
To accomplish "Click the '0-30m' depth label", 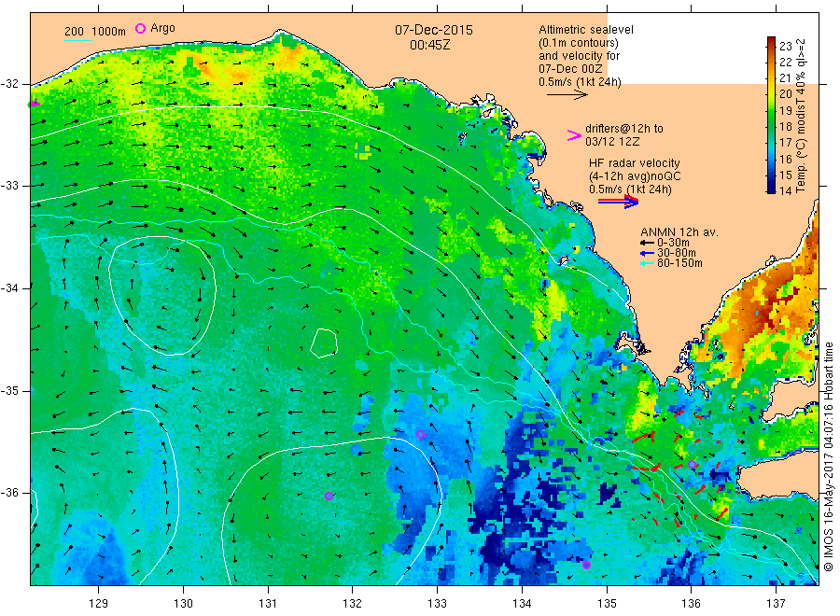I will pos(673,243).
